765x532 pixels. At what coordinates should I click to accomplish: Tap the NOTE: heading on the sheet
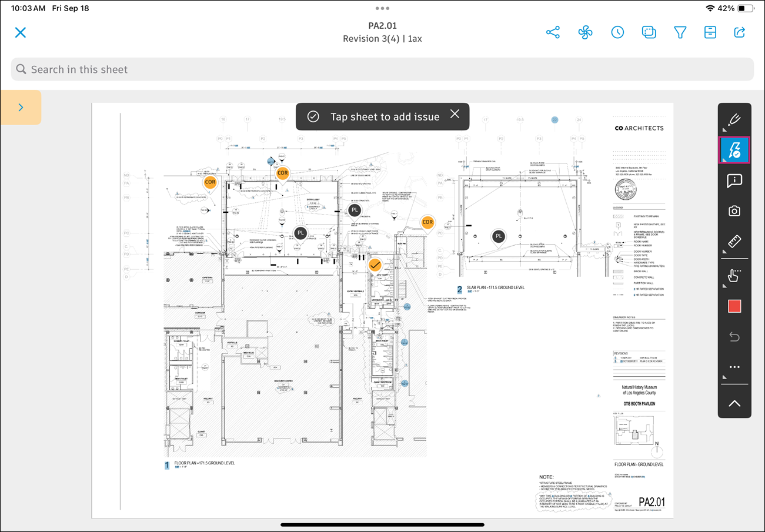point(547,477)
